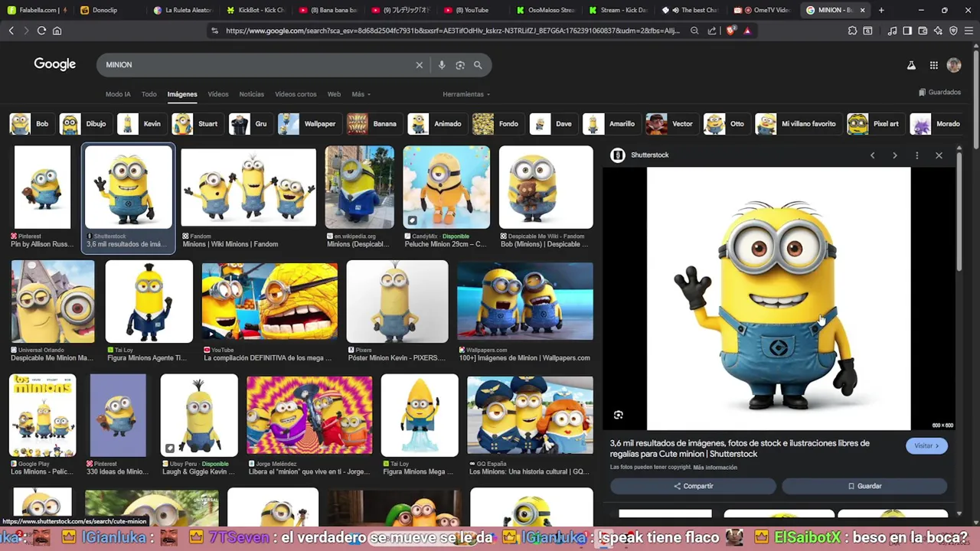Viewport: 980px width, 551px height.
Task: Click the Compartir share button
Action: point(693,486)
